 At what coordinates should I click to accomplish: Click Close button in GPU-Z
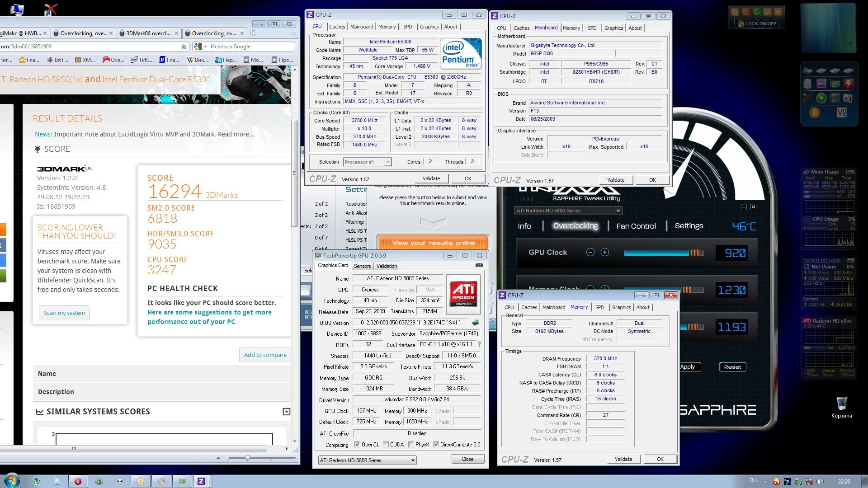tap(467, 459)
